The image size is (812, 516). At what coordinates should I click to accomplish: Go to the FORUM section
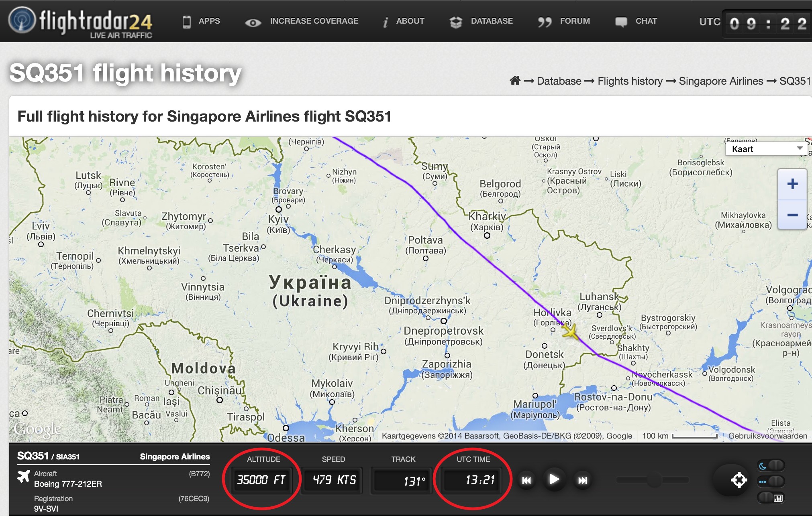click(x=564, y=21)
